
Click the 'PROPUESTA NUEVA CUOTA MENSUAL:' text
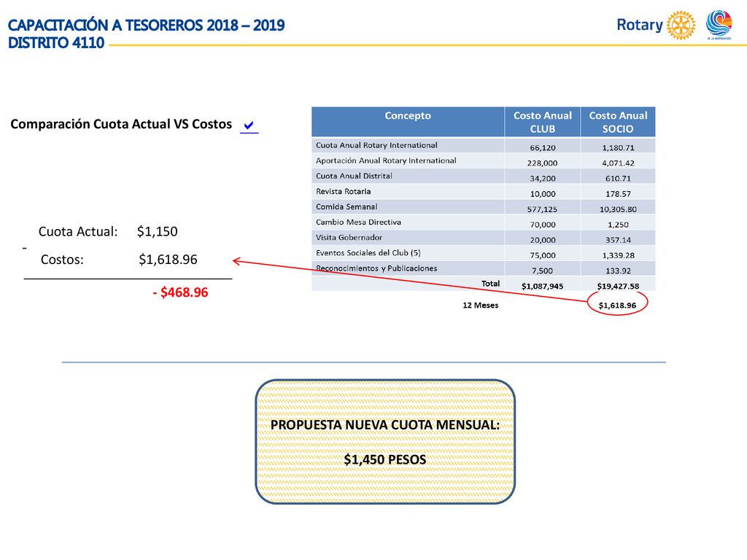[x=385, y=425]
